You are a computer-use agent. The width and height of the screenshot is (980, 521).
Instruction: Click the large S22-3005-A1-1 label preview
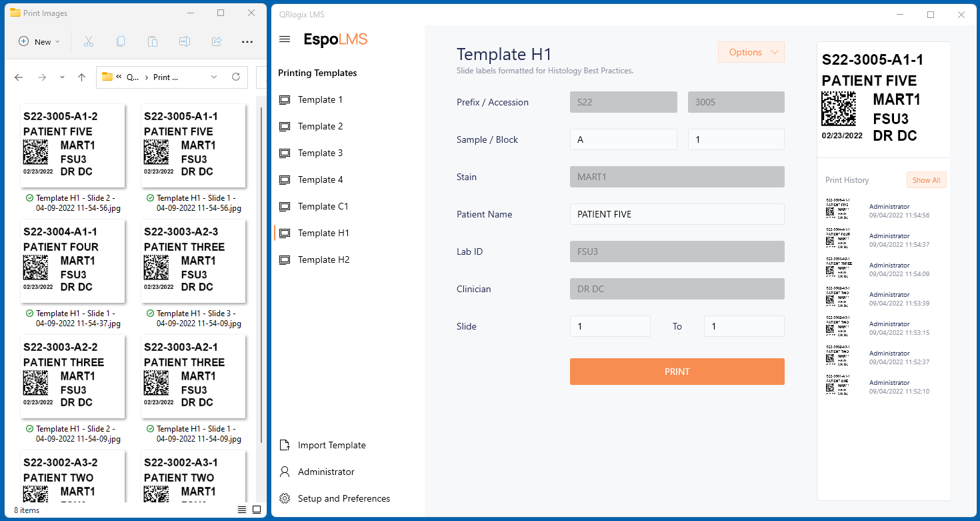[883, 99]
